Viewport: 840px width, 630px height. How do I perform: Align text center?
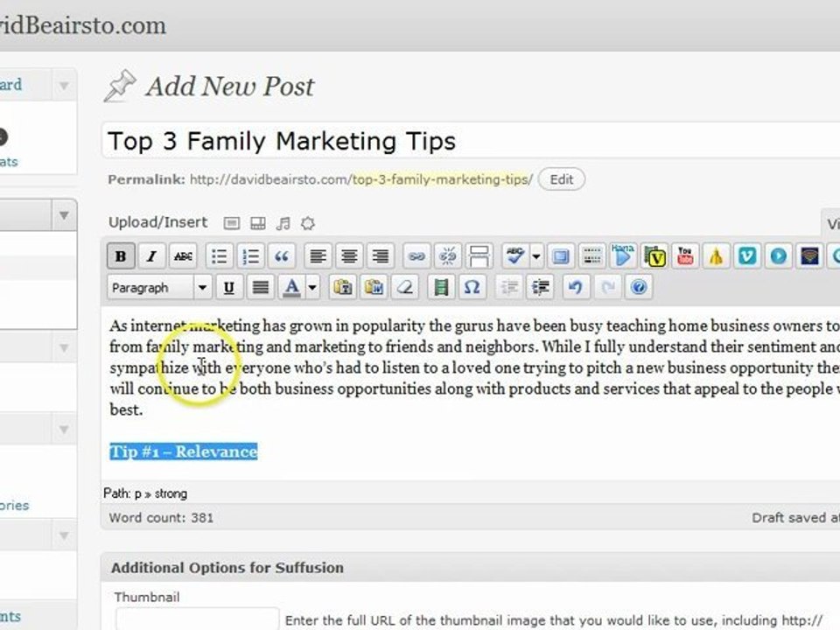click(349, 256)
